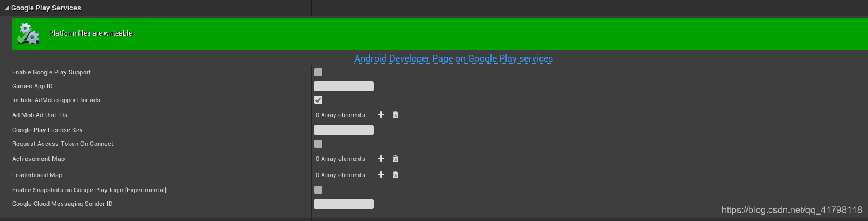The image size is (868, 221).
Task: Remove all Achievement Map elements with trash icon
Action: click(x=395, y=159)
